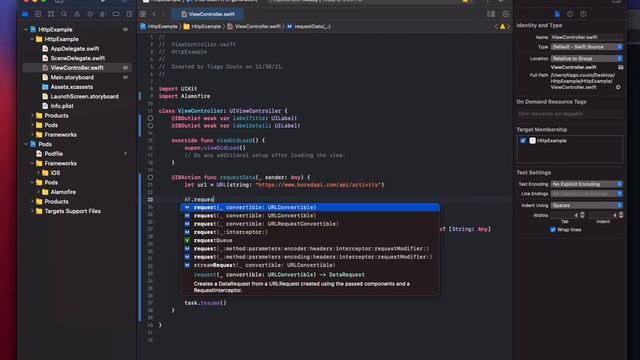This screenshot has height=360, width=640.
Task: Show the History inspector
Action: [570, 14]
